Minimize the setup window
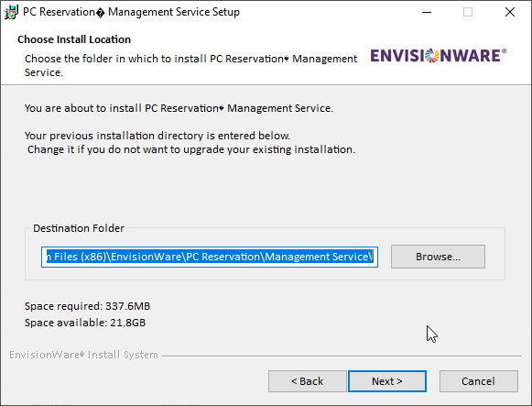The image size is (532, 406). tap(427, 12)
